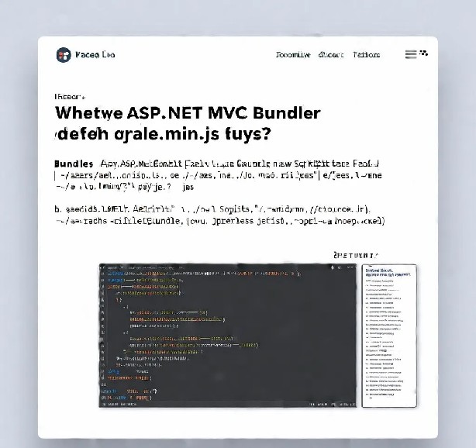Viewport: 476px width, 448px height.
Task: Click the small category label above headline
Action: pyautogui.click(x=70, y=97)
